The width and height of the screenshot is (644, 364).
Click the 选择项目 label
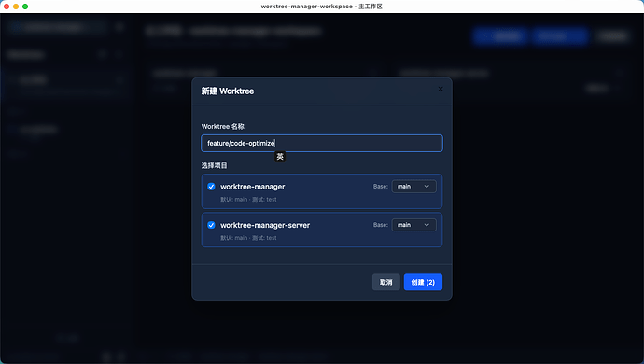pyautogui.click(x=214, y=165)
